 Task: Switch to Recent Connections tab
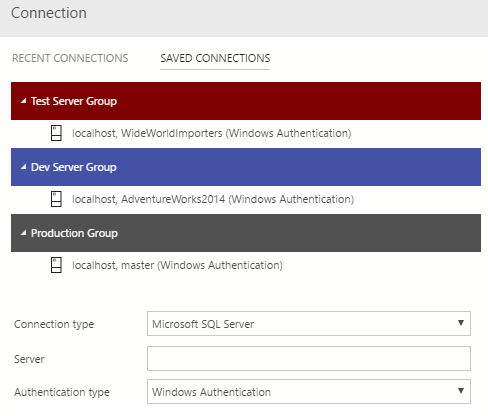[x=70, y=58]
